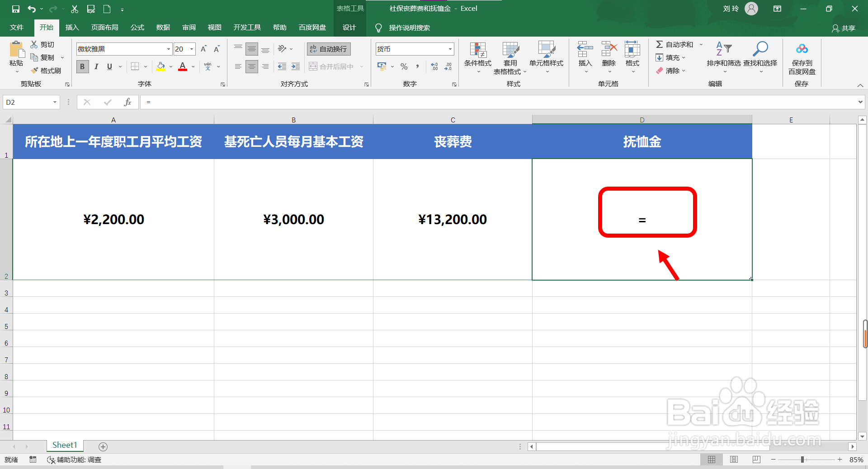Open the fill color dropdown arrow
The height and width of the screenshot is (469, 868).
coord(170,66)
